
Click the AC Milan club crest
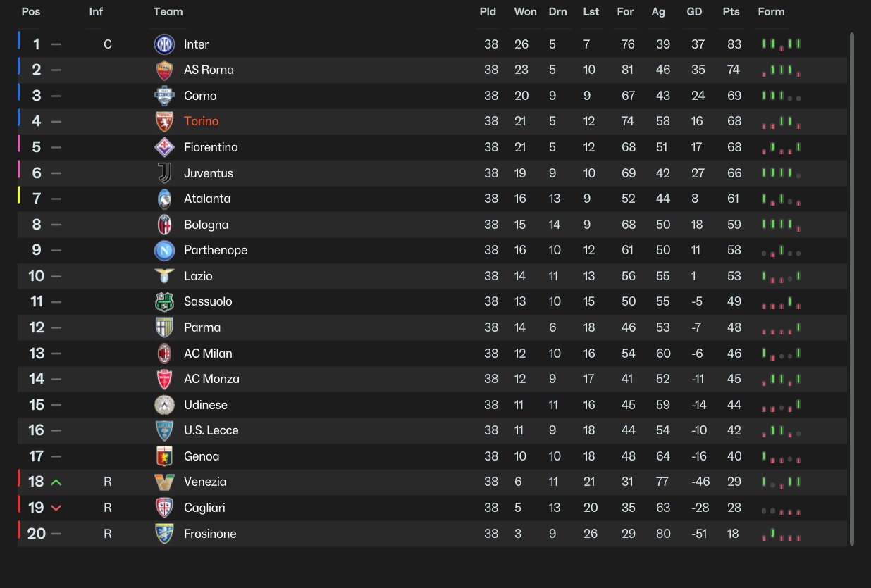click(164, 354)
